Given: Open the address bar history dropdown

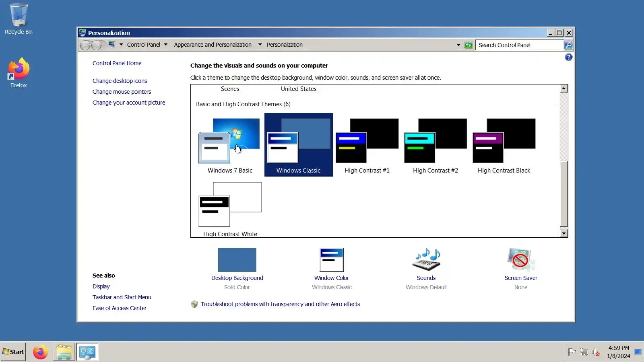Looking at the screenshot, I should [x=458, y=45].
